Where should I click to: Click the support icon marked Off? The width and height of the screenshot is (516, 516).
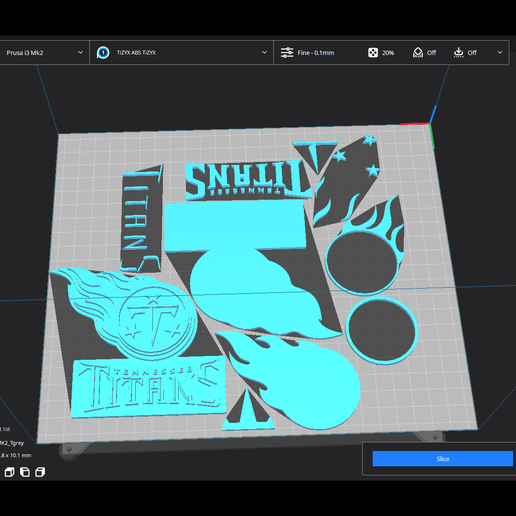click(418, 53)
